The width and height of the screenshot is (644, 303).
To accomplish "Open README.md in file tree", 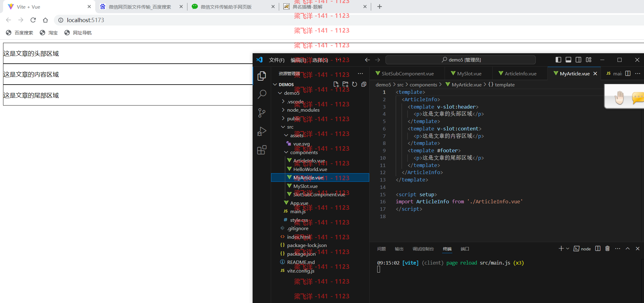I will coord(320,262).
